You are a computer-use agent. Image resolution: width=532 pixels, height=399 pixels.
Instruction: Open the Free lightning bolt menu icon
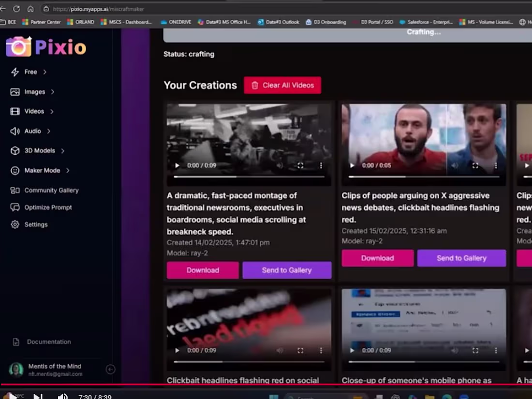pos(15,72)
